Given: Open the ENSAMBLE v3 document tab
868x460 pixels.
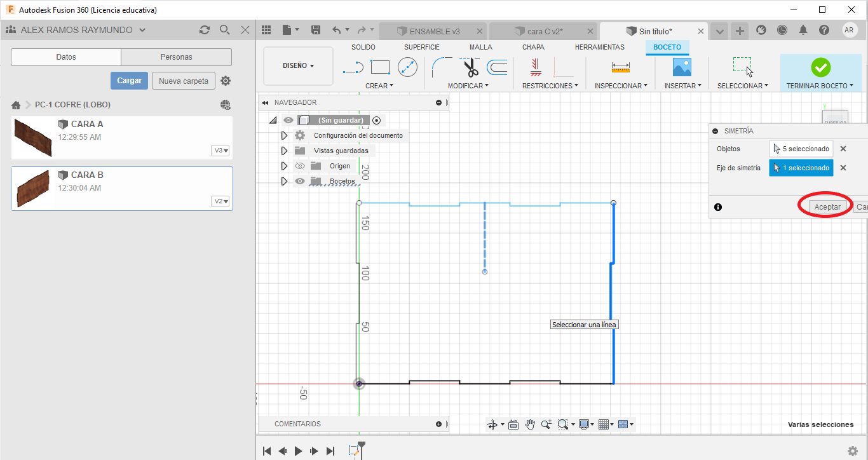Looking at the screenshot, I should click(433, 31).
